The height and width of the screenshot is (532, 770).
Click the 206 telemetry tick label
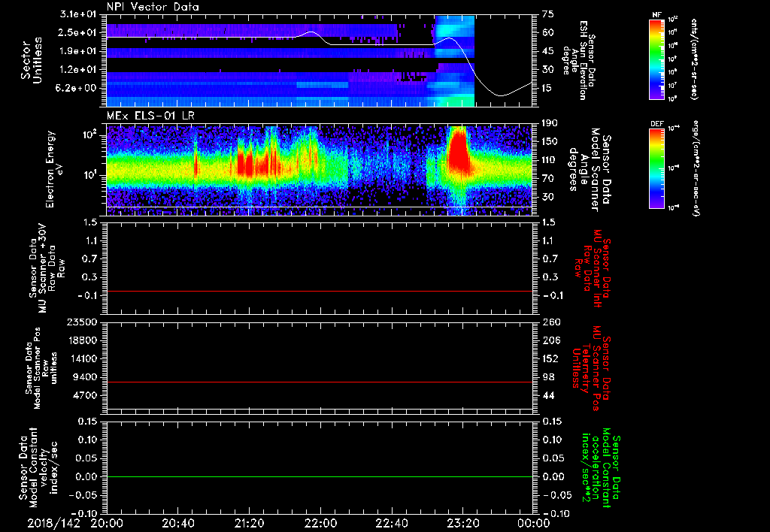tap(550, 340)
